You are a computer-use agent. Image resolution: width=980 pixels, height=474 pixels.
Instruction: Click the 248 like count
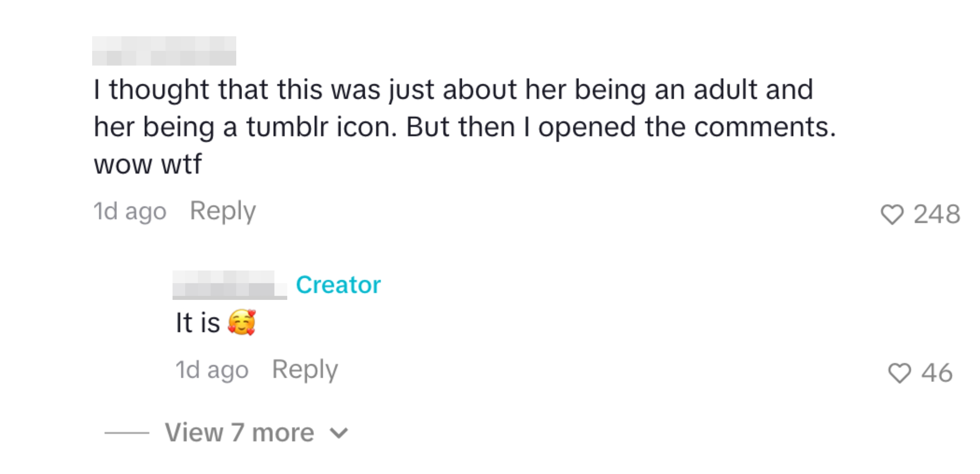click(x=937, y=214)
